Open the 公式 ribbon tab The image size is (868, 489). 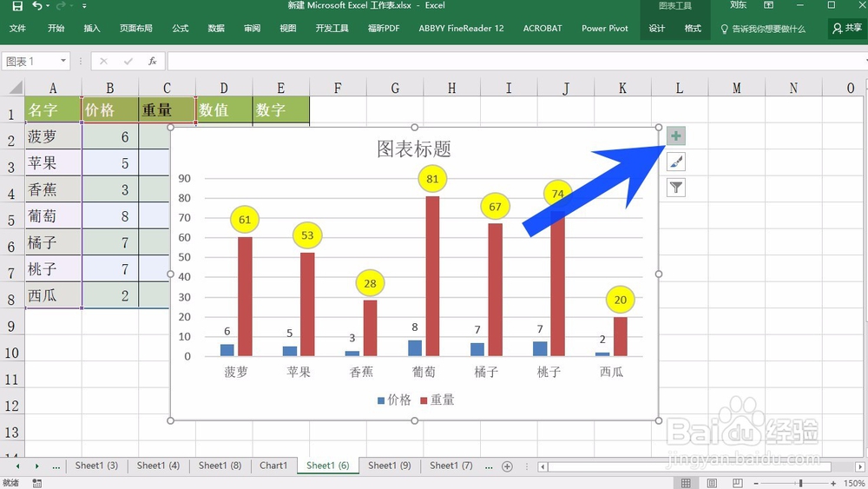[181, 29]
